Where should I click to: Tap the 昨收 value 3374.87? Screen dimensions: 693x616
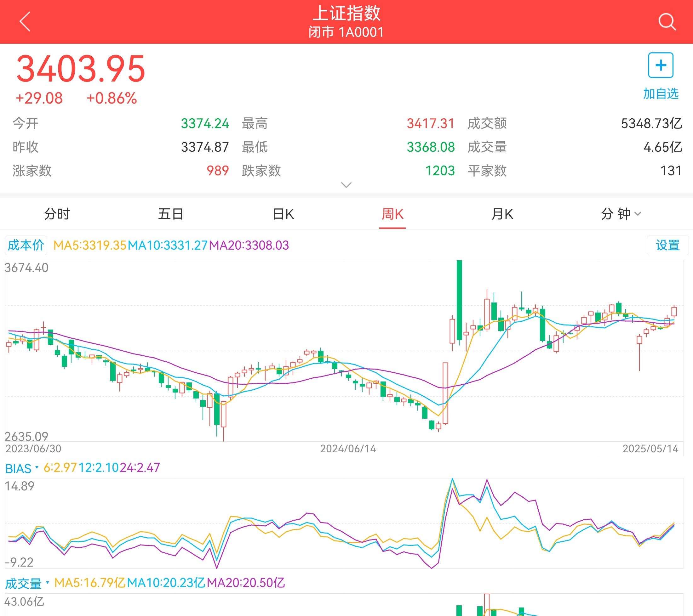click(205, 147)
